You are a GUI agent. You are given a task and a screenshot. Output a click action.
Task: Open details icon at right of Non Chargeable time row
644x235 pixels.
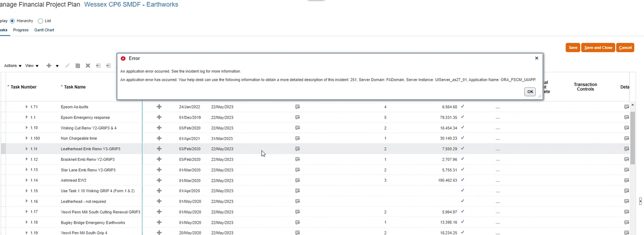[627, 138]
